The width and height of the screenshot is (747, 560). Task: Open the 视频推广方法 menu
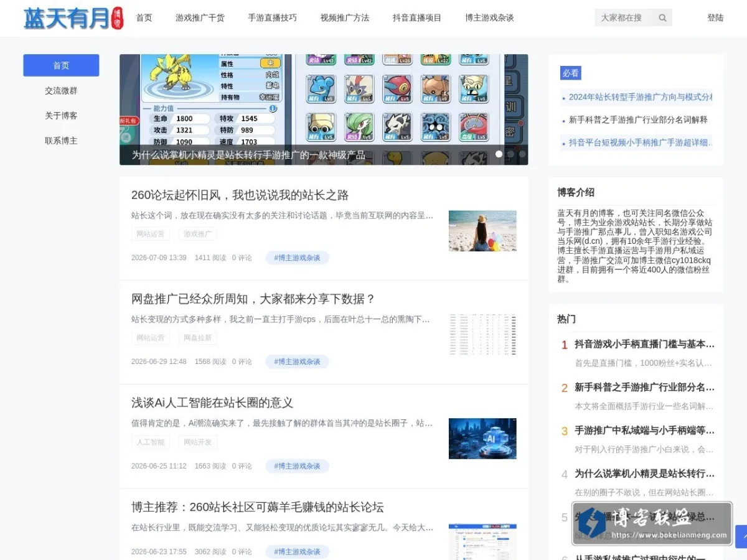pos(345,17)
